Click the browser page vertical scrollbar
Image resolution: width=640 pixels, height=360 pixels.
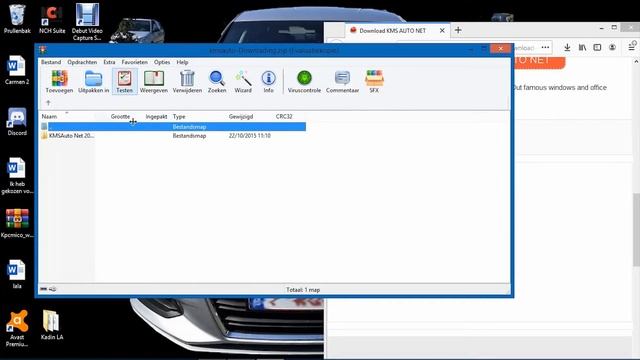tap(636, 230)
